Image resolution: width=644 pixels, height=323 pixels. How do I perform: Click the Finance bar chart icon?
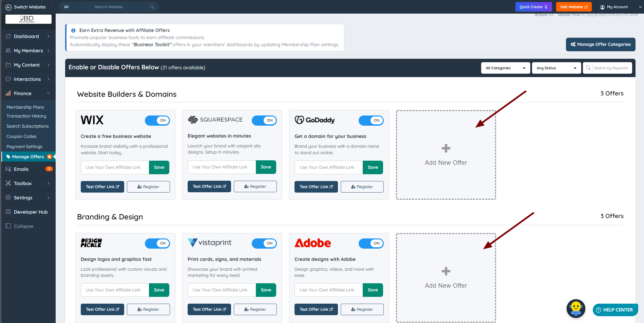[x=8, y=93]
